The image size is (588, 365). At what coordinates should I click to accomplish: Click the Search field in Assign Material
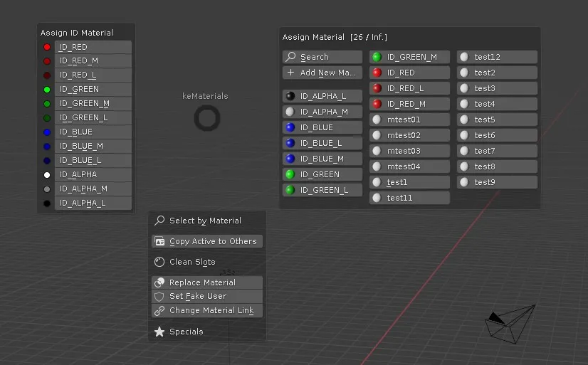(x=323, y=57)
